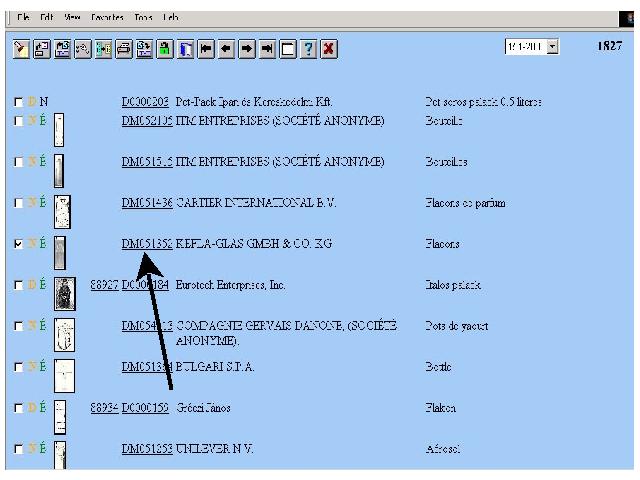Image resolution: width=640 pixels, height=480 pixels.
Task: Open help with the blue question mark icon
Action: pyautogui.click(x=309, y=49)
